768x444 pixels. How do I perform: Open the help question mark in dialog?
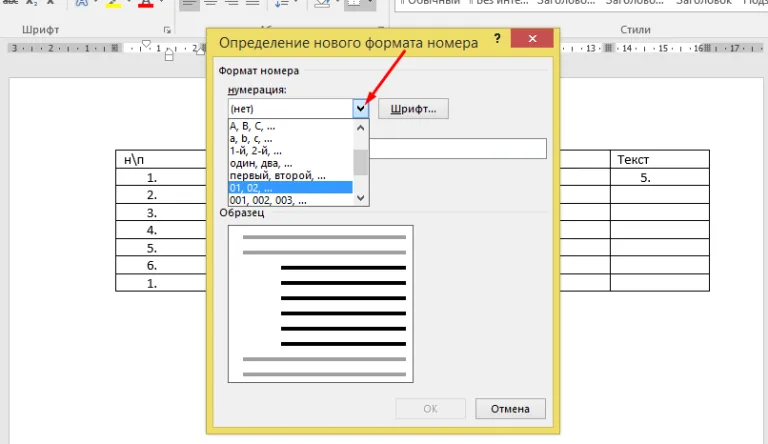pos(497,38)
